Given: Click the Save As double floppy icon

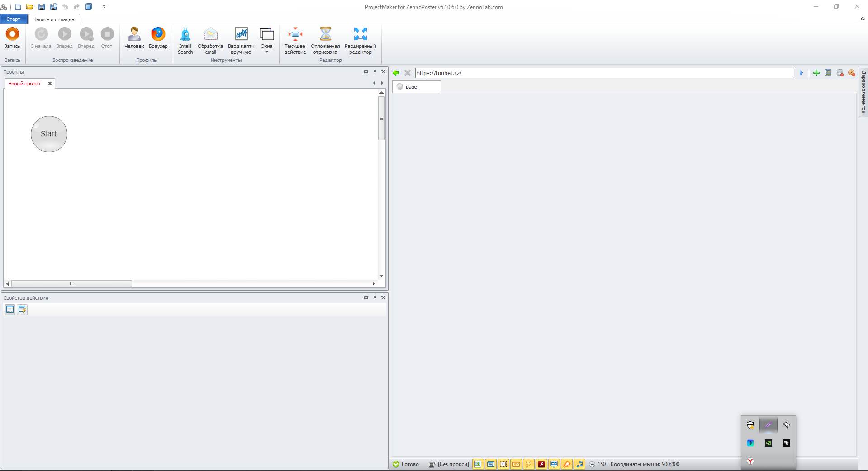Looking at the screenshot, I should coord(53,7).
